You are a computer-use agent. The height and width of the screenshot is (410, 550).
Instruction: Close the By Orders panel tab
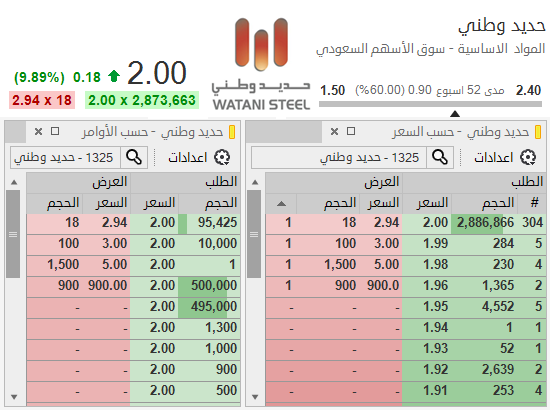(x=39, y=132)
